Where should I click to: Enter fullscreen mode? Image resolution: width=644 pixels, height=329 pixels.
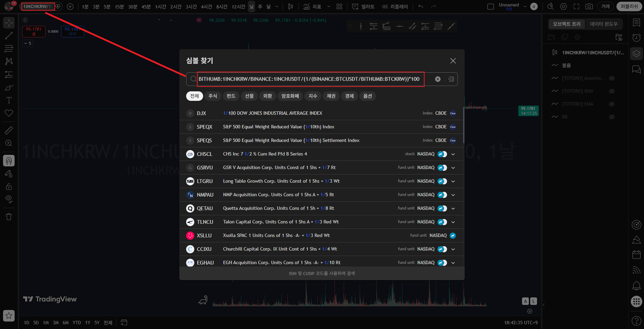point(576,6)
